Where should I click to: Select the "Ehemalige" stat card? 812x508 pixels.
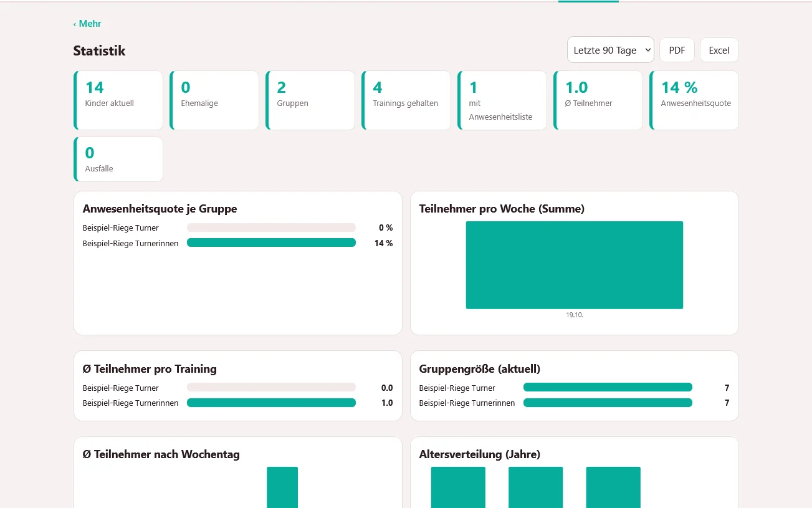(214, 100)
